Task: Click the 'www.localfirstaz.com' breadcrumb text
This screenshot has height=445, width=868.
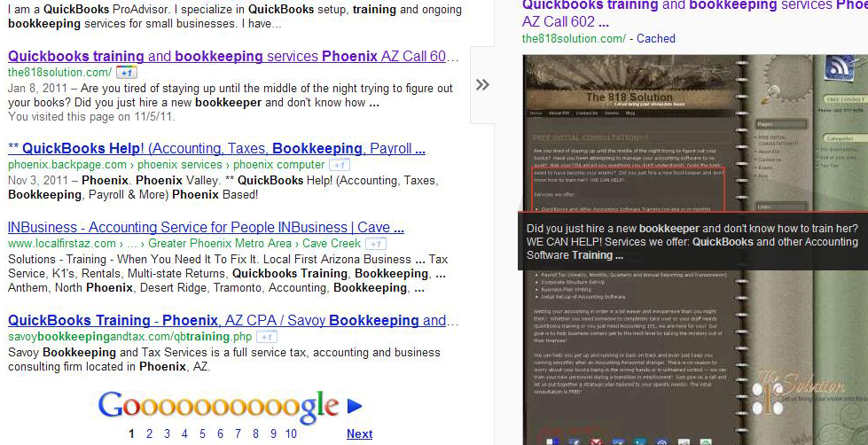Action: click(x=62, y=244)
